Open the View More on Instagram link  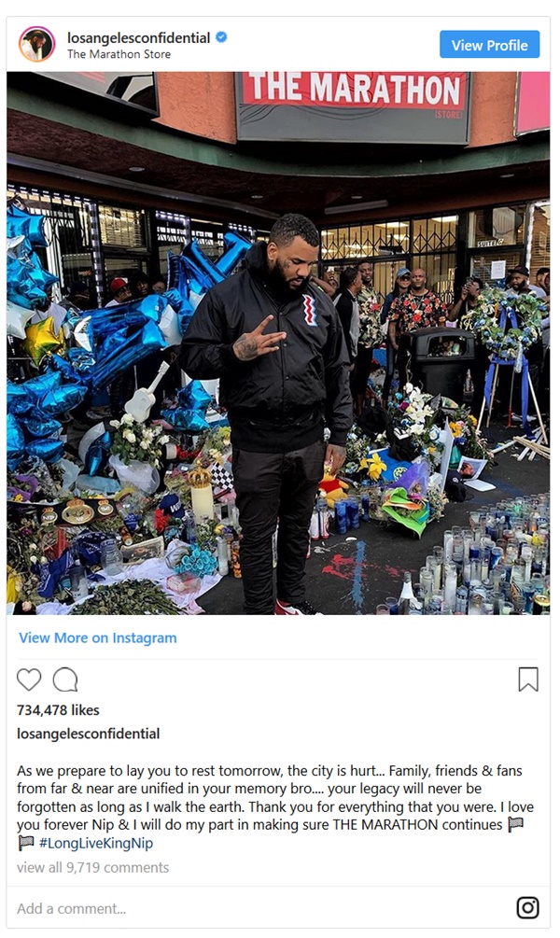[x=97, y=637]
